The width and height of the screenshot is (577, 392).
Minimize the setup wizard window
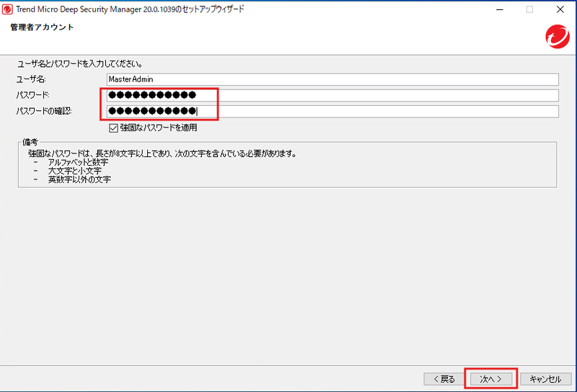(499, 9)
